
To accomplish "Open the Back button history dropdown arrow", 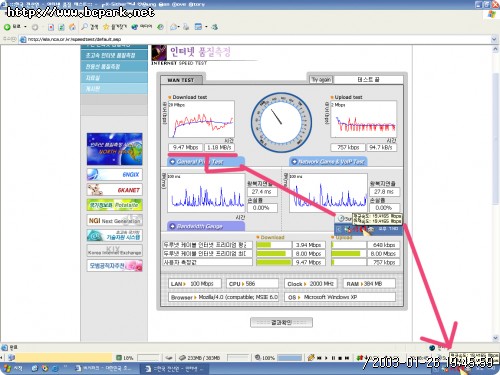I will 25,27.
